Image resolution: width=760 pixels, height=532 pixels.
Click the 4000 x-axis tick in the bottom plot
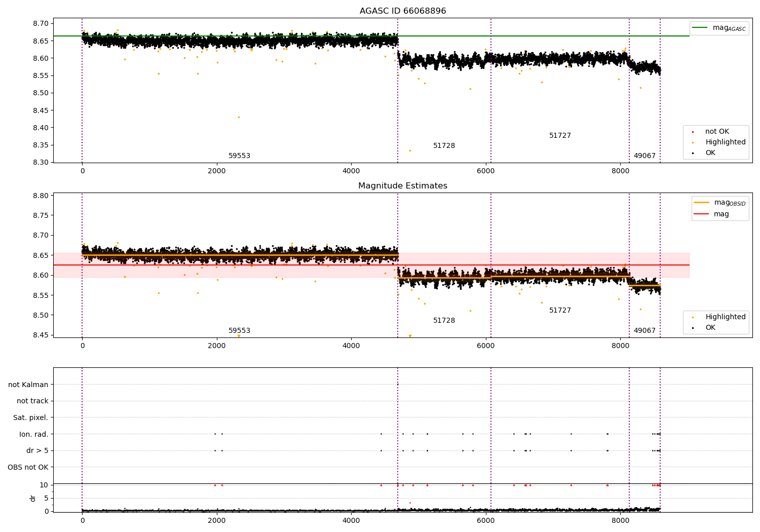(x=351, y=520)
